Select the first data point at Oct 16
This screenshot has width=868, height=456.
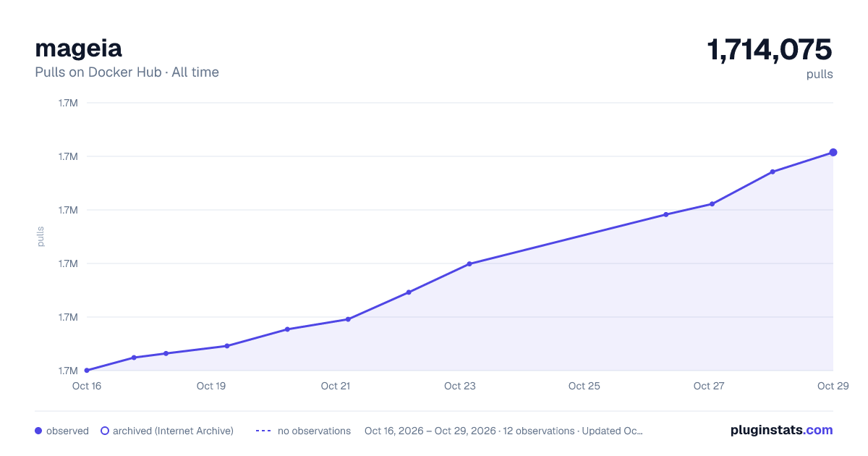tap(87, 371)
